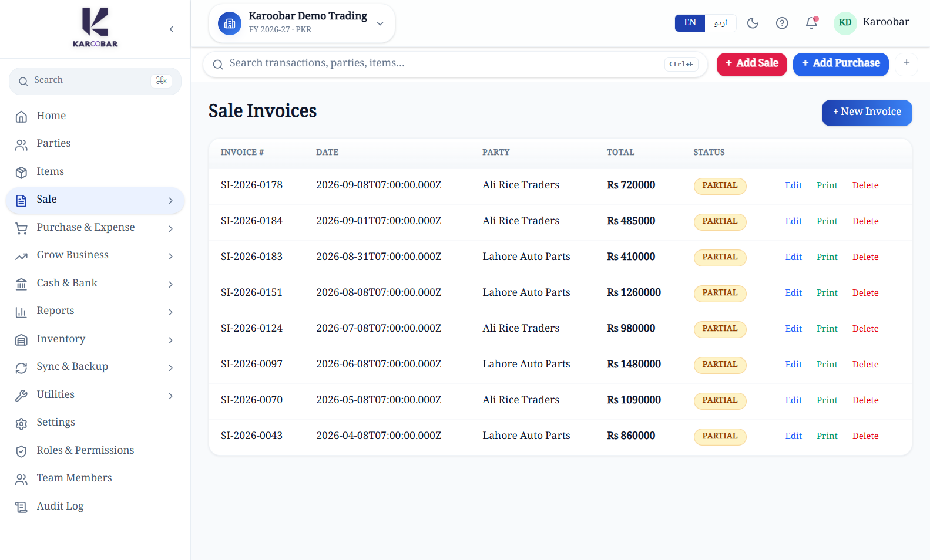Click date 2026-05-08T07:00:00.000Z
Viewport: 930px width, 560px height.
379,400
